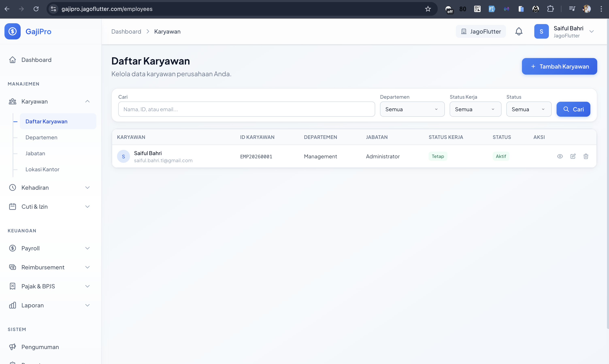Screen dimensions: 609x364
Task: Click Chrome profile avatar
Action: click(x=587, y=9)
